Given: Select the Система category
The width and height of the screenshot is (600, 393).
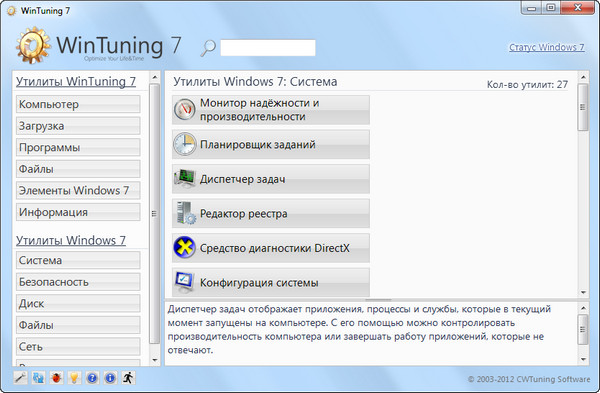Looking at the screenshot, I should tap(78, 260).
